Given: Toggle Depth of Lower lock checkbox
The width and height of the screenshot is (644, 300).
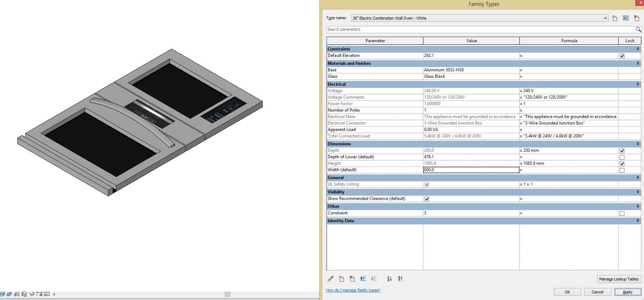Looking at the screenshot, I should click(622, 157).
